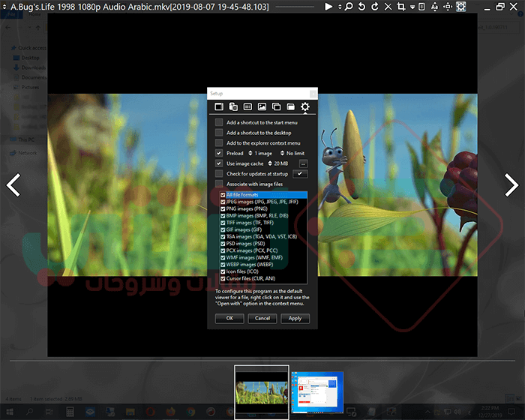Delete the current image with the X tool
Image resolution: width=525 pixels, height=420 pixels.
tap(388, 7)
